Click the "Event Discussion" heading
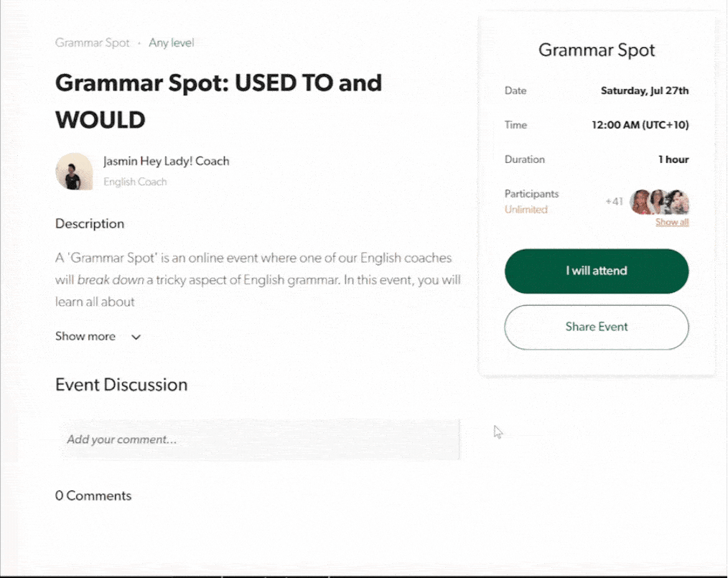 pos(121,384)
